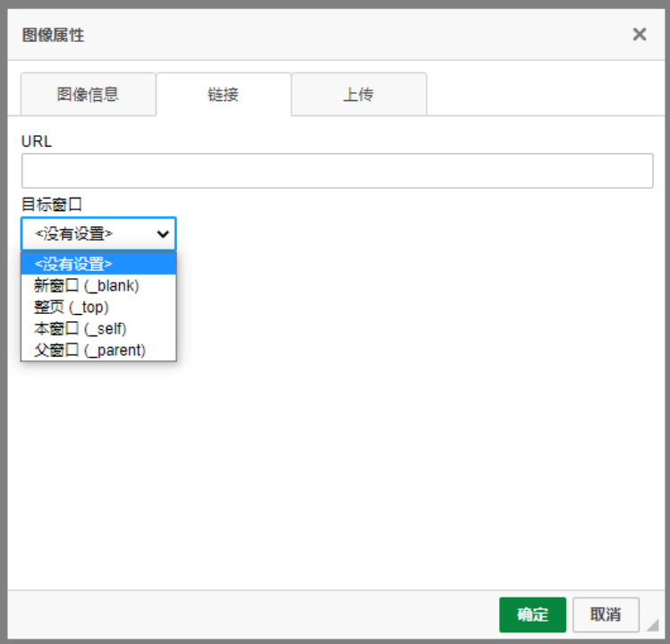The image size is (670, 644).
Task: Select 父窗口 (_parent) in the dropdown list
Action: click(x=89, y=350)
